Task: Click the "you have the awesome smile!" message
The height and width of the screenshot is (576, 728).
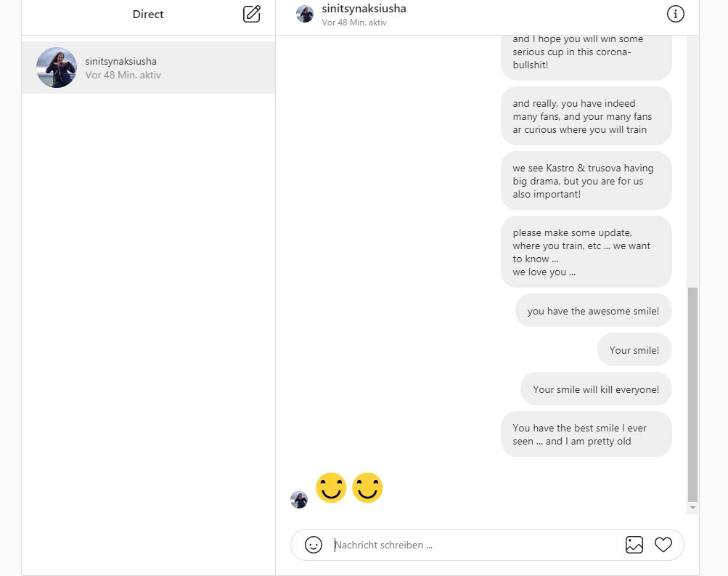Action: tap(593, 311)
